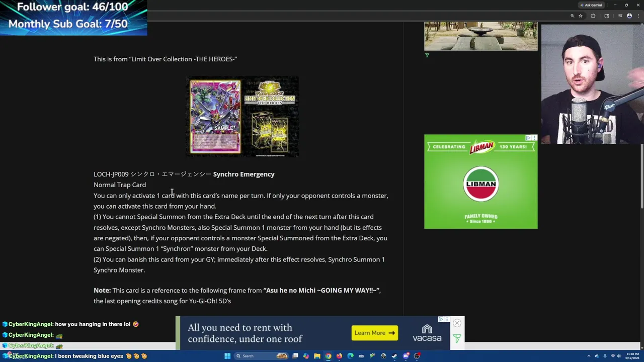Close the bottom Vacasa banner ad
Screen dimensions: 644x362
457,323
